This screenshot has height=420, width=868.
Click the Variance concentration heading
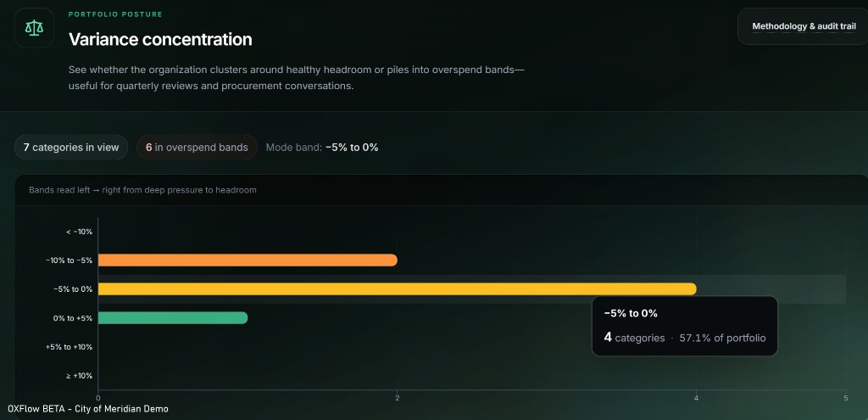[x=160, y=39]
